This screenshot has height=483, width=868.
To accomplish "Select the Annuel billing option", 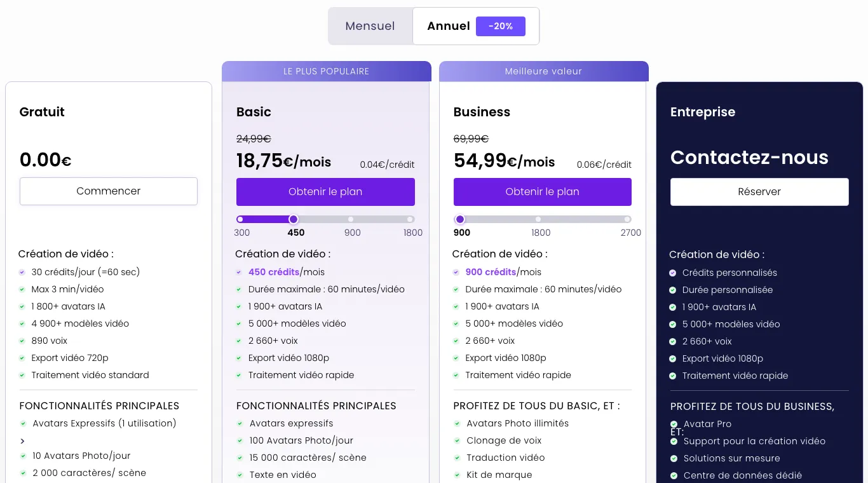I will click(475, 26).
